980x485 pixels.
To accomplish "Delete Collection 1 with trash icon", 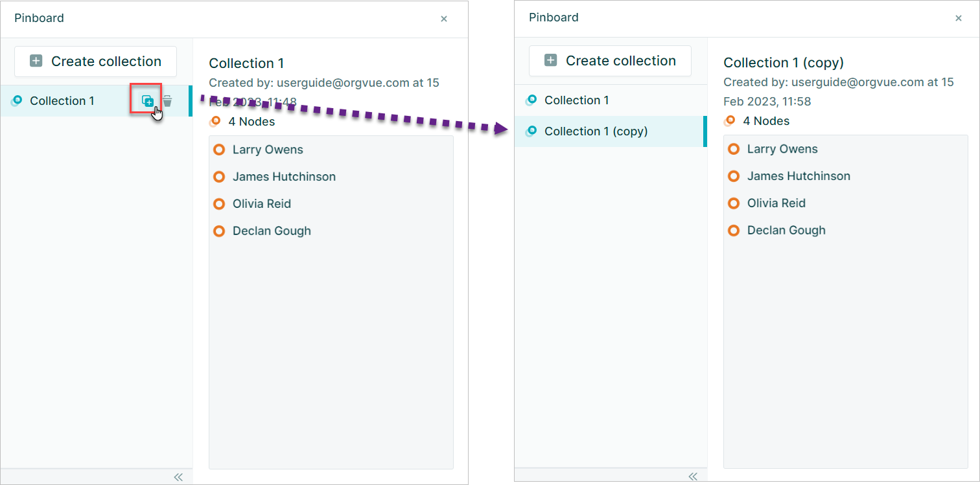I will [167, 101].
